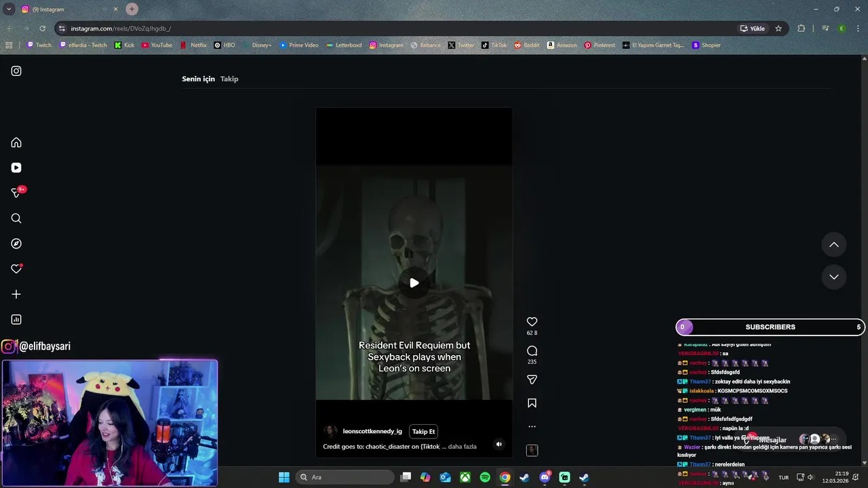Open leonscottkennedy_ig profile avatar
Image resolution: width=868 pixels, height=488 pixels.
(x=330, y=432)
